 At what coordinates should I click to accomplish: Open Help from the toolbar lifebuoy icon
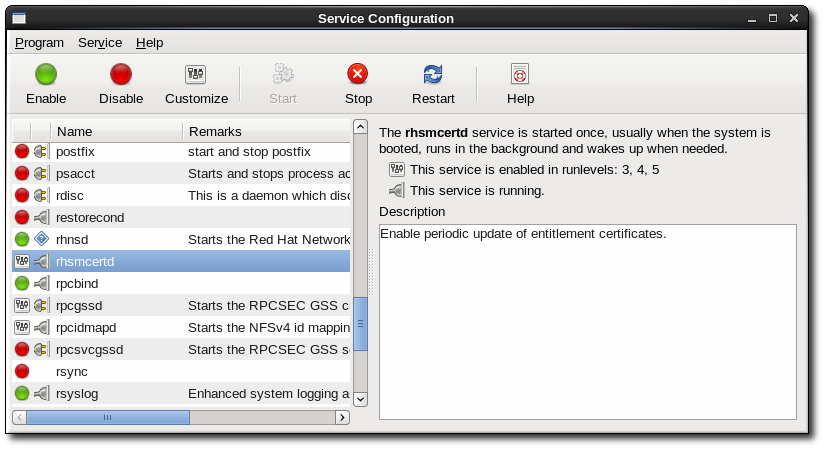(x=520, y=74)
